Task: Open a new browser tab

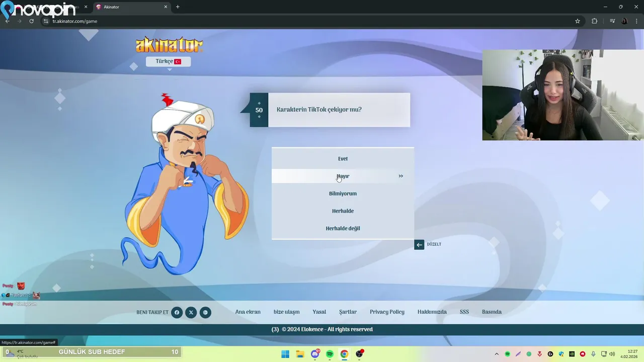Action: coord(178,7)
